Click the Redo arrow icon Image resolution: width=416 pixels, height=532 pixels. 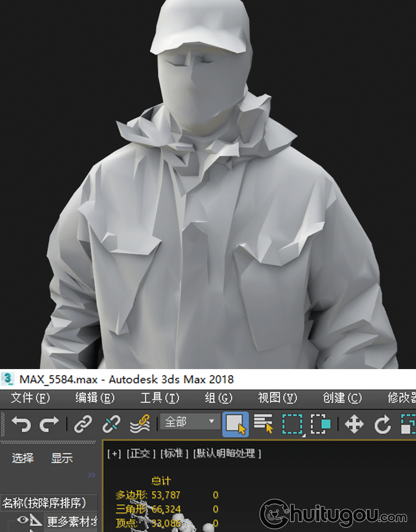(49, 425)
